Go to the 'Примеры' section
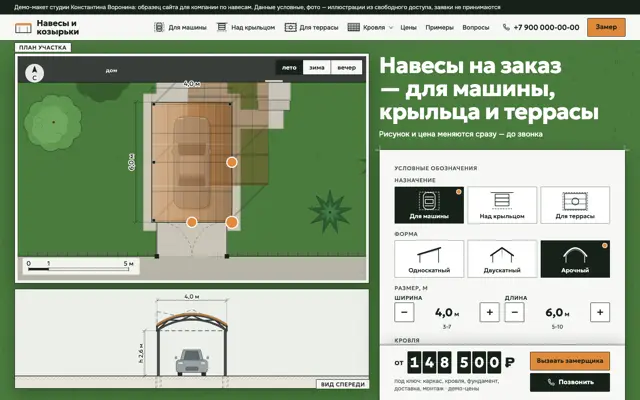 (x=439, y=27)
